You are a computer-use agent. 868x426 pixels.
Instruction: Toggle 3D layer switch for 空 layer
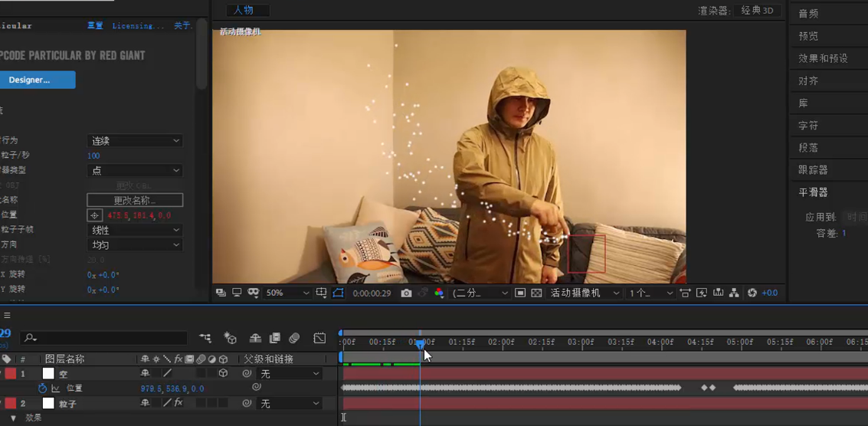point(223,373)
